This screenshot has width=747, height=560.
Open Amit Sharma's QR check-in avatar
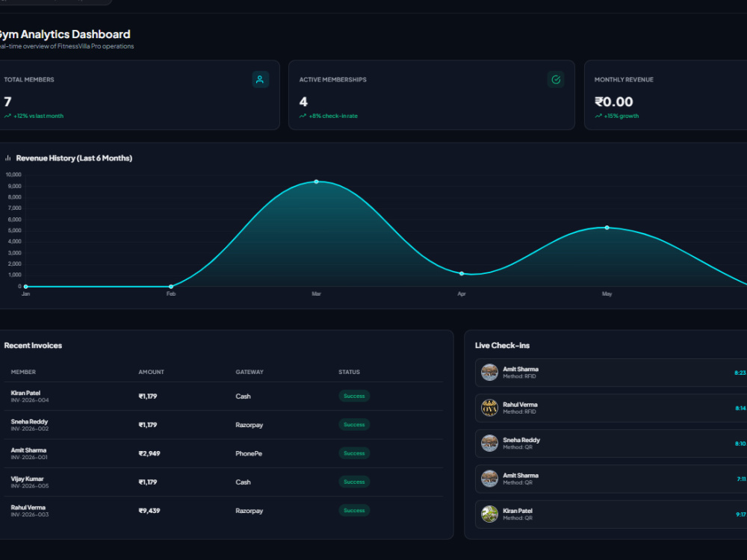[489, 479]
